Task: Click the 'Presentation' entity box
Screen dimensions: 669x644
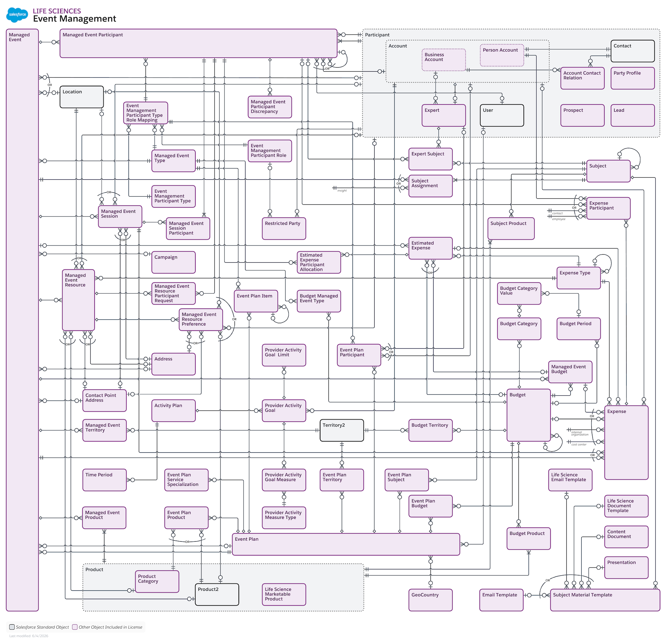Action: click(626, 567)
